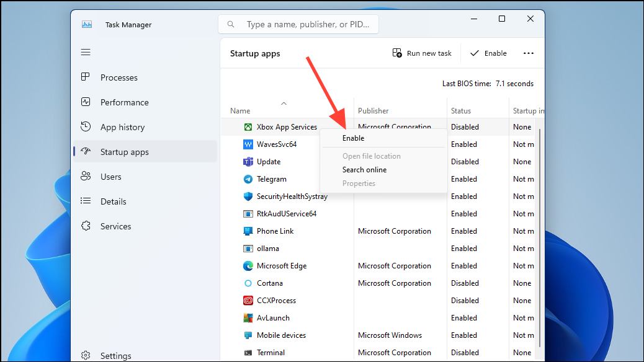Open the App history tab
This screenshot has width=644, height=362.
(145, 127)
